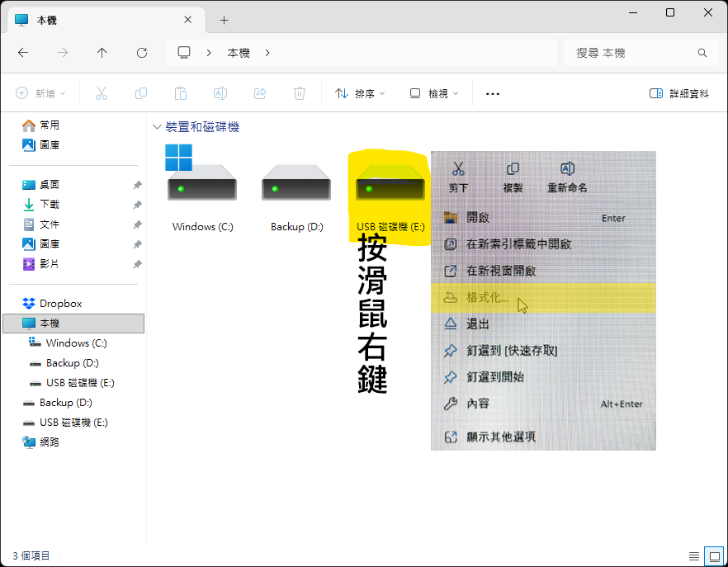Click the 複製 icon in context menu

click(513, 169)
